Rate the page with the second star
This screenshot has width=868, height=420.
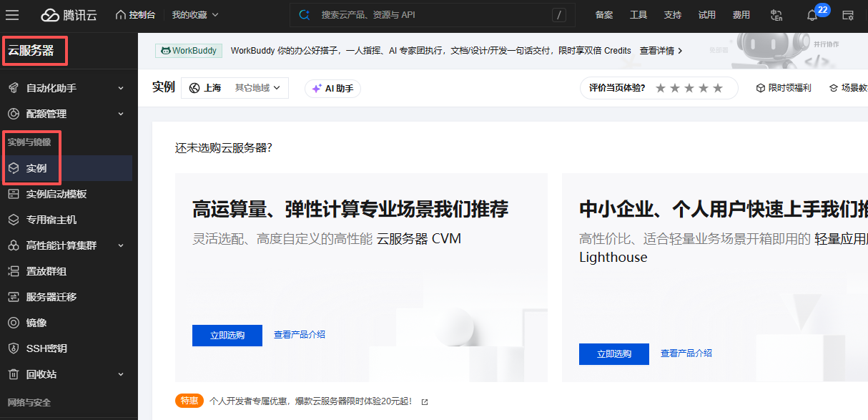[675, 88]
